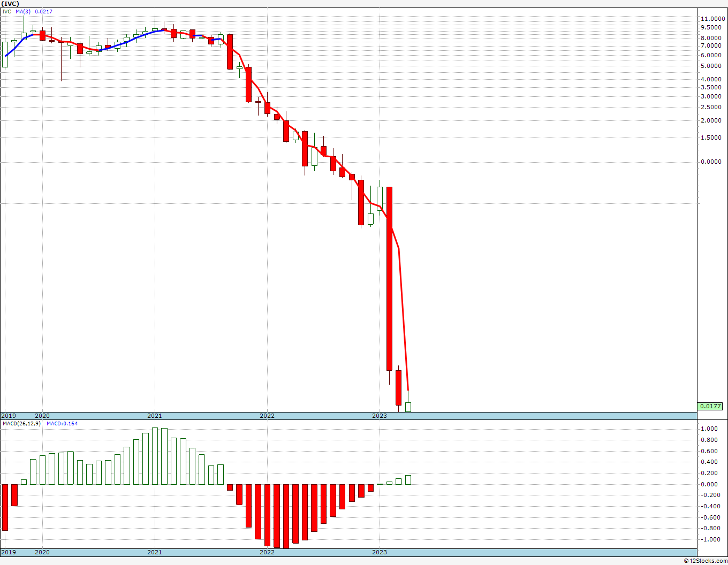Image resolution: width=728 pixels, height=565 pixels.
Task: Click the last green MACD histogram bar
Action: point(408,480)
